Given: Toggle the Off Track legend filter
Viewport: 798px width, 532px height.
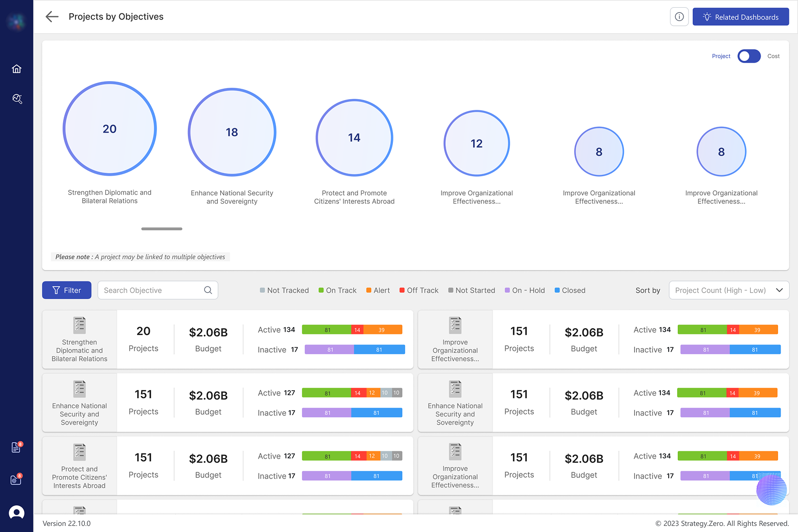Looking at the screenshot, I should pyautogui.click(x=419, y=291).
